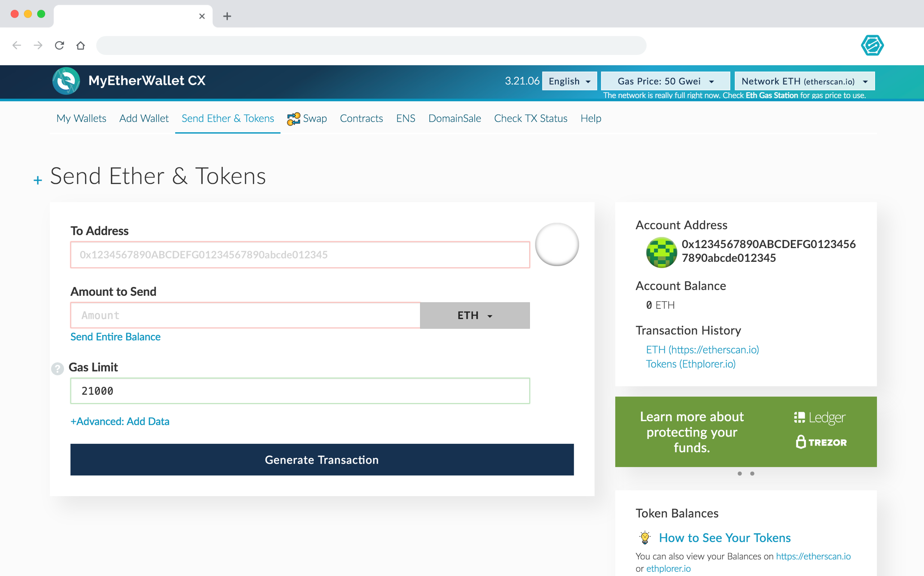
Task: Close the current browser tab
Action: pos(202,16)
